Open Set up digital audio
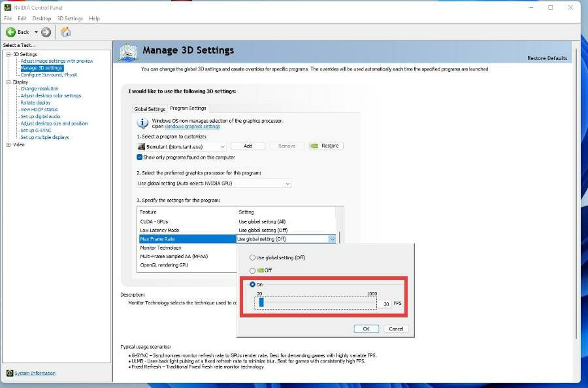 coord(40,116)
